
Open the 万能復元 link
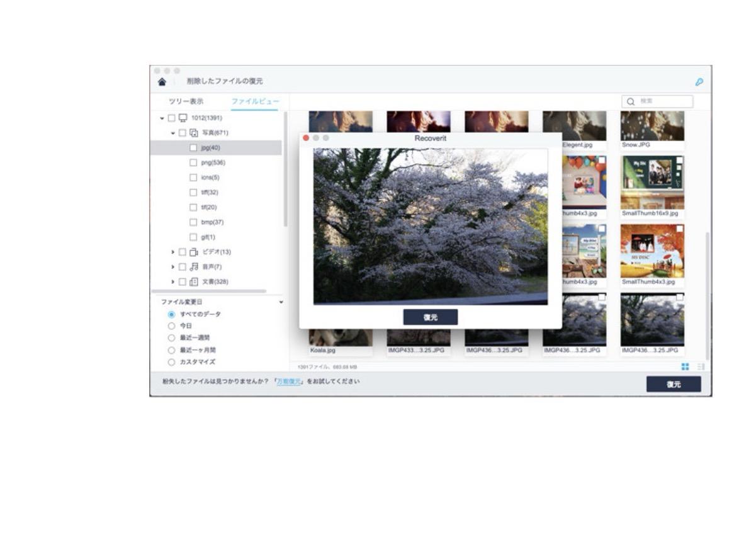point(289,382)
